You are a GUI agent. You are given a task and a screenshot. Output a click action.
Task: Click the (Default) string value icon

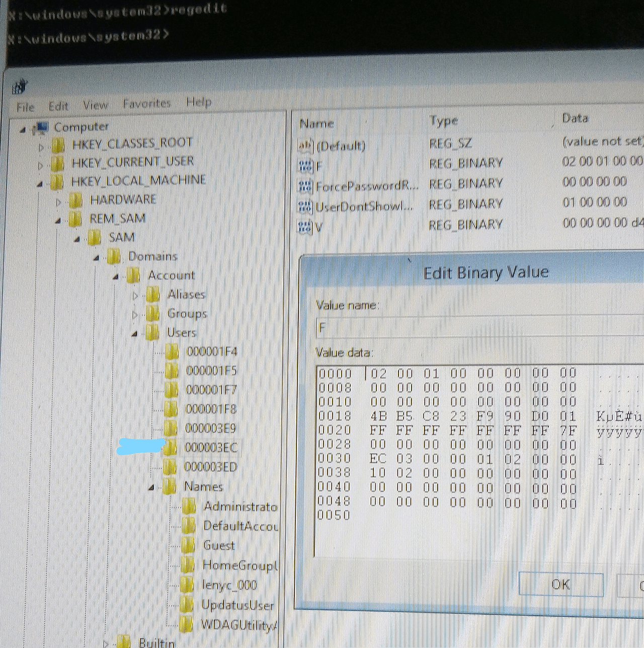pos(305,147)
